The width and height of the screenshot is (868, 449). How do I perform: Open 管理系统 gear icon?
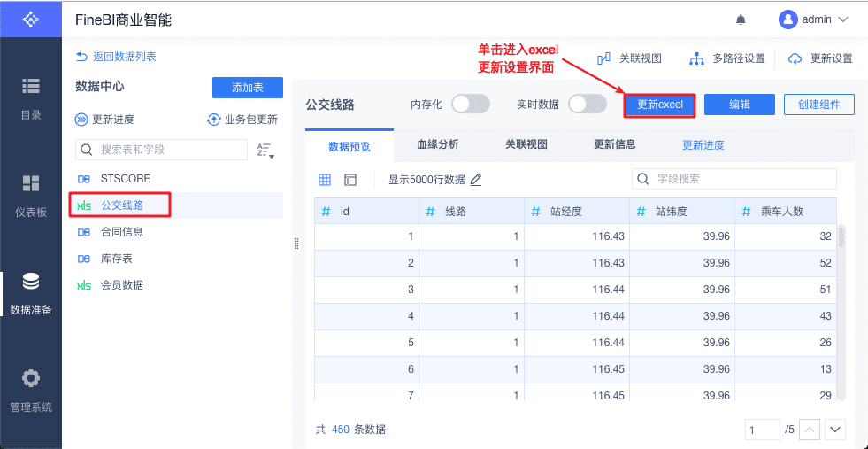[x=31, y=391]
